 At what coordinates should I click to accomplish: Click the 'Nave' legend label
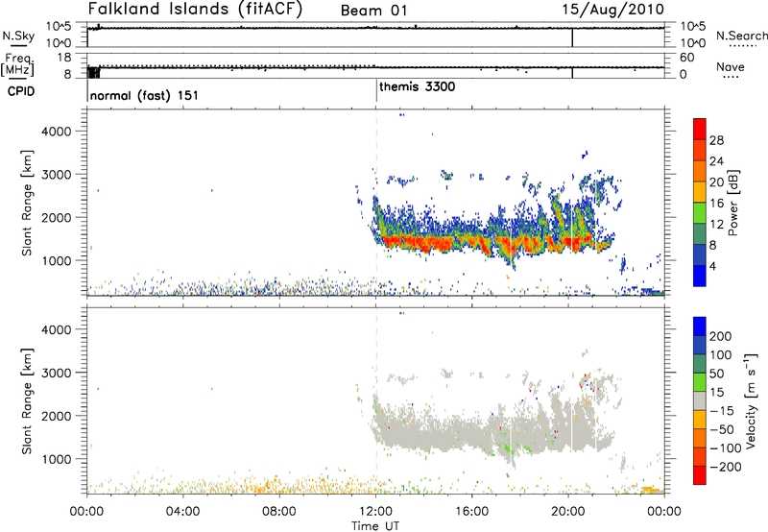(731, 66)
